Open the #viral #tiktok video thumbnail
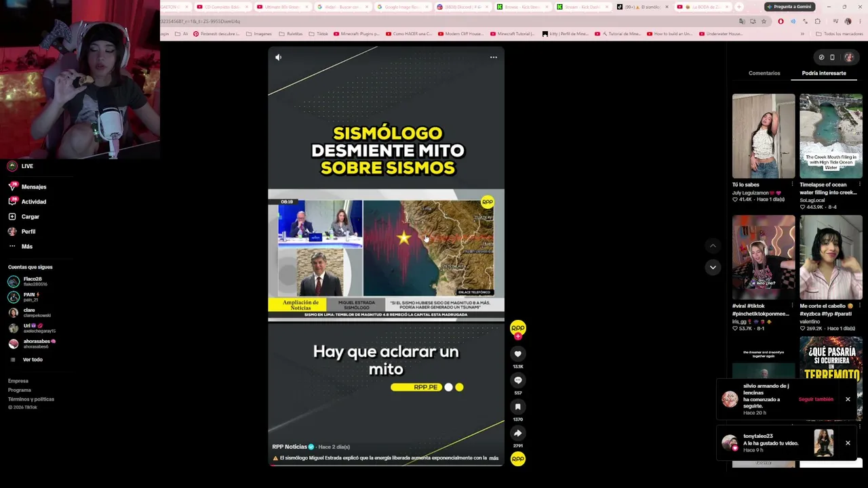 click(x=764, y=258)
